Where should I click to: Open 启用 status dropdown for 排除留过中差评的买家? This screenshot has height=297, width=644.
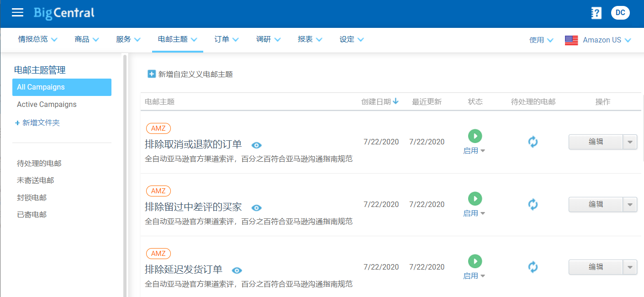[x=474, y=213]
